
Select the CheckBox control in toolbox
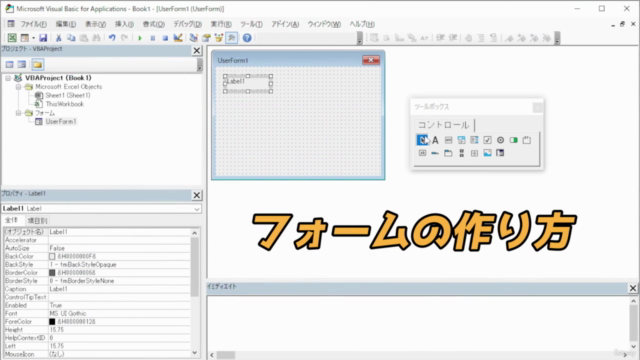coord(487,140)
